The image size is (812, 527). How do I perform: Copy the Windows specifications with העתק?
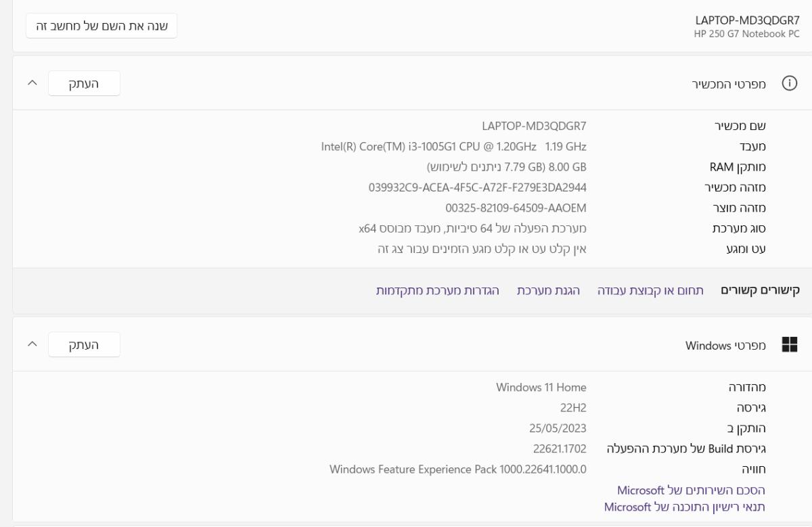[x=85, y=345]
